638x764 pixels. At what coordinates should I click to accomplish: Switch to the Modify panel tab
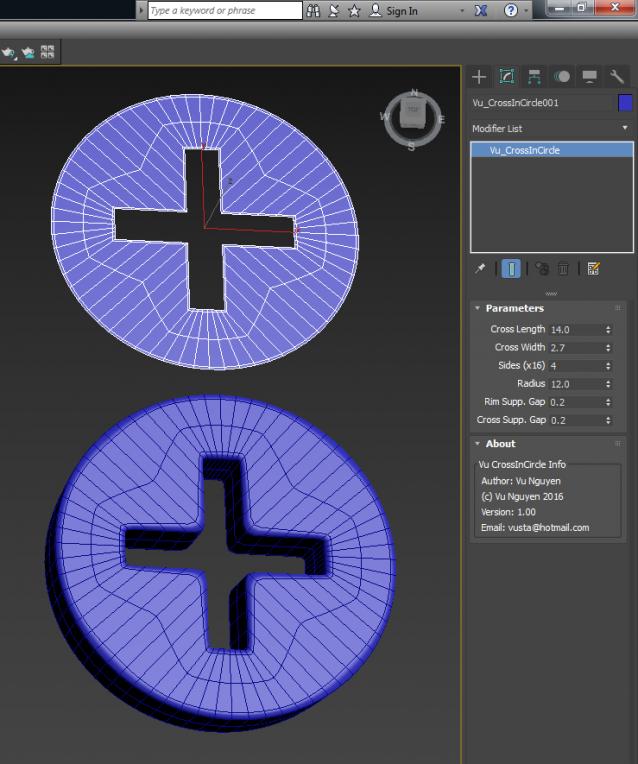coord(507,77)
